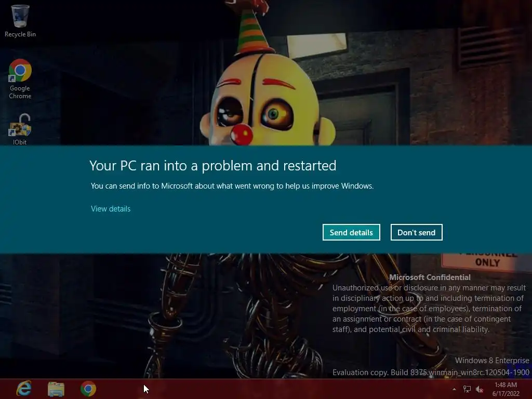Viewport: 532px width, 399px height.
Task: Click the muted volume tray icon
Action: click(x=480, y=389)
